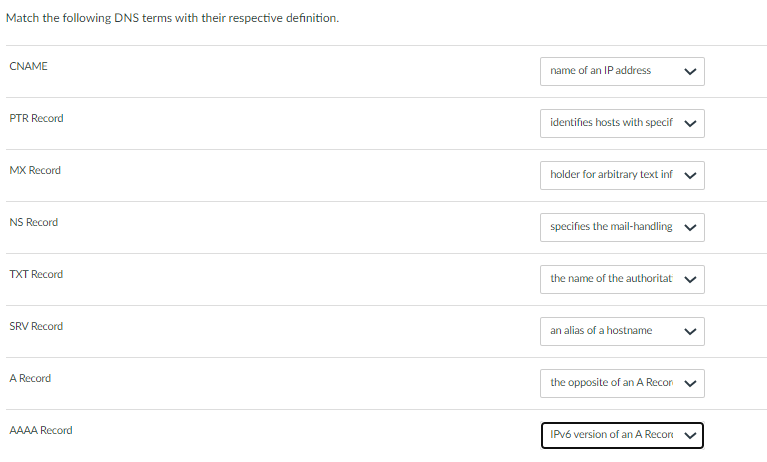Expand the A Record definition dropdown
The width and height of the screenshot is (767, 462).
point(621,383)
